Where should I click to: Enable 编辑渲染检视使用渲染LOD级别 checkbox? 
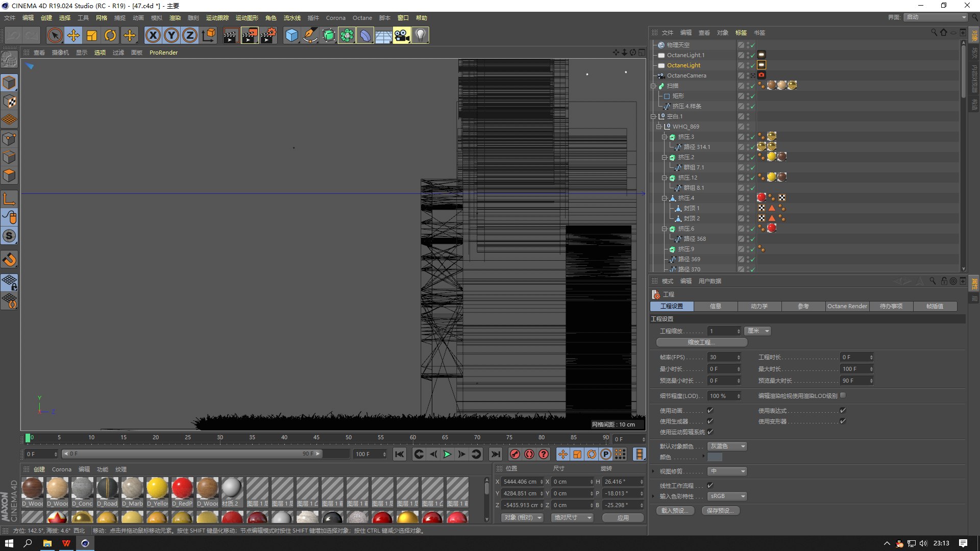click(x=843, y=395)
